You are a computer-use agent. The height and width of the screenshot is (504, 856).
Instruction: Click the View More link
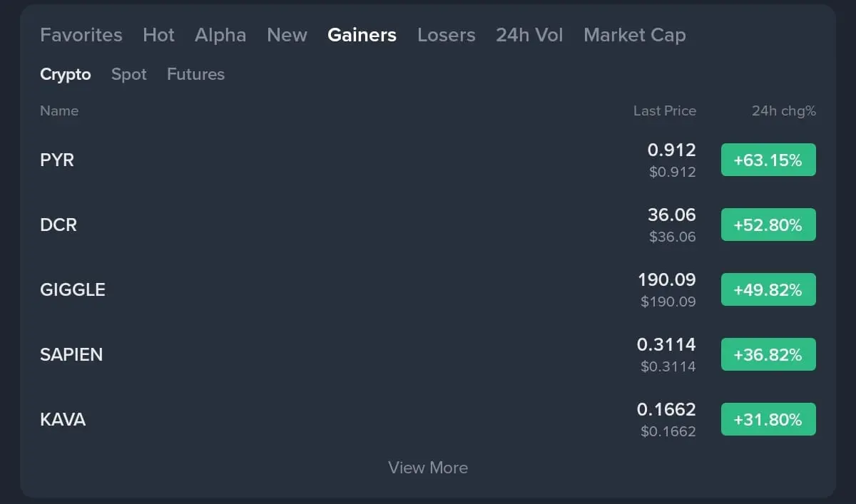point(428,468)
